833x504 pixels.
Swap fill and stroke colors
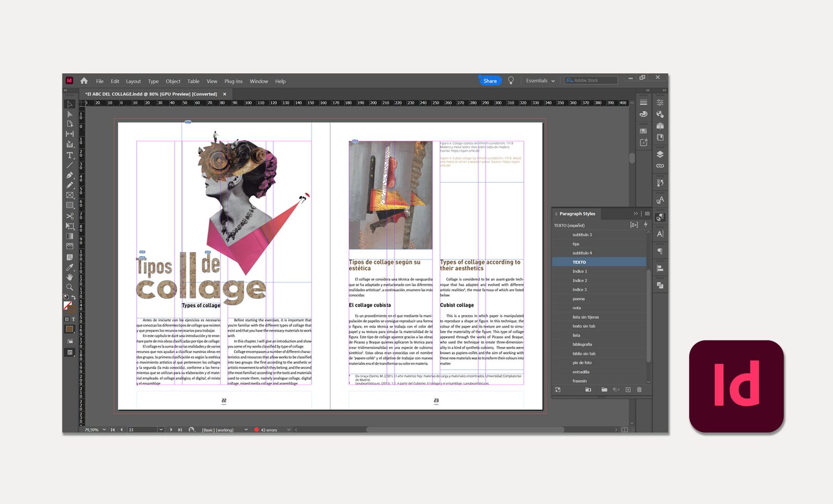tap(73, 297)
